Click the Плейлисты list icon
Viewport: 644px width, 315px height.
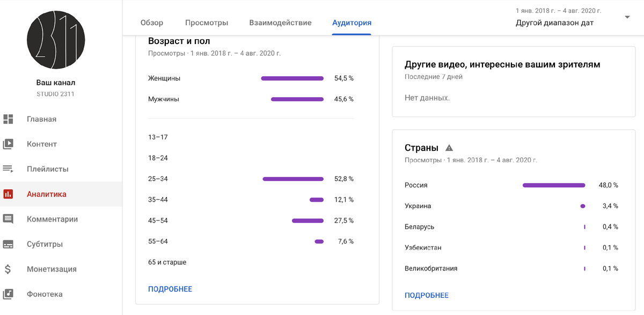(8, 169)
